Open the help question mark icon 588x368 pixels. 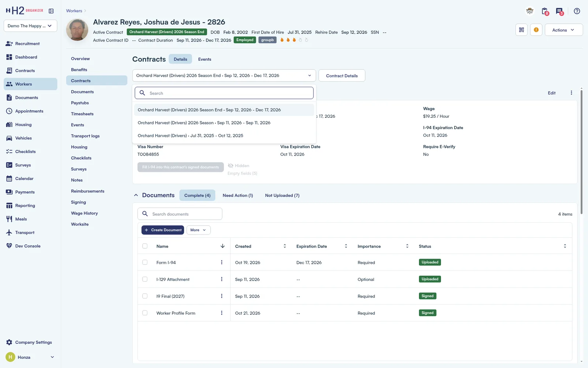pos(577,11)
